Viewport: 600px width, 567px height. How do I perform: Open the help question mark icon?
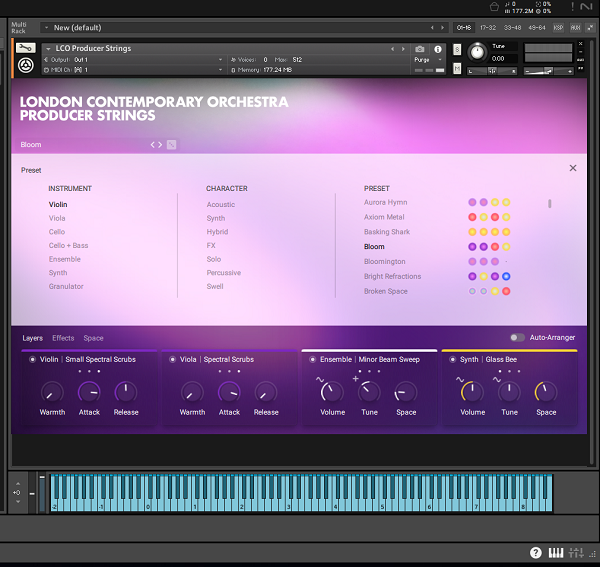click(x=536, y=552)
